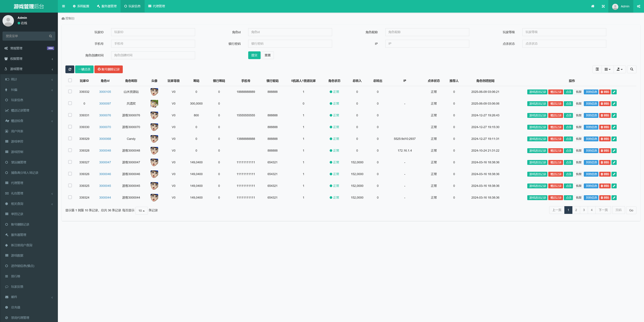Open role id link 3000105
This screenshot has height=322, width=644.
click(x=105, y=92)
